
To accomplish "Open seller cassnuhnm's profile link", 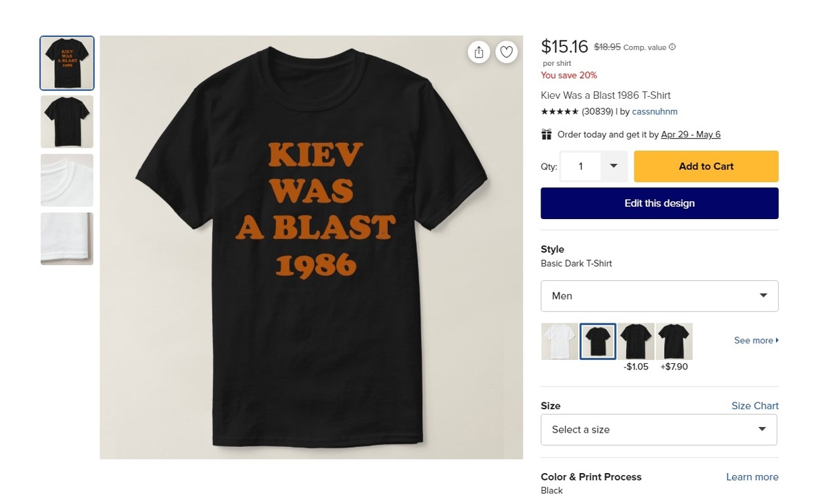I will [x=654, y=111].
